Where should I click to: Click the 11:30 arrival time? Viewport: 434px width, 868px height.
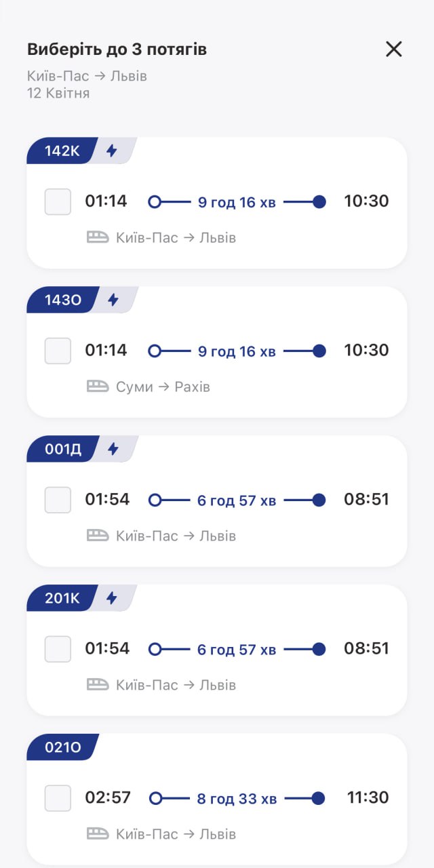coord(368,797)
